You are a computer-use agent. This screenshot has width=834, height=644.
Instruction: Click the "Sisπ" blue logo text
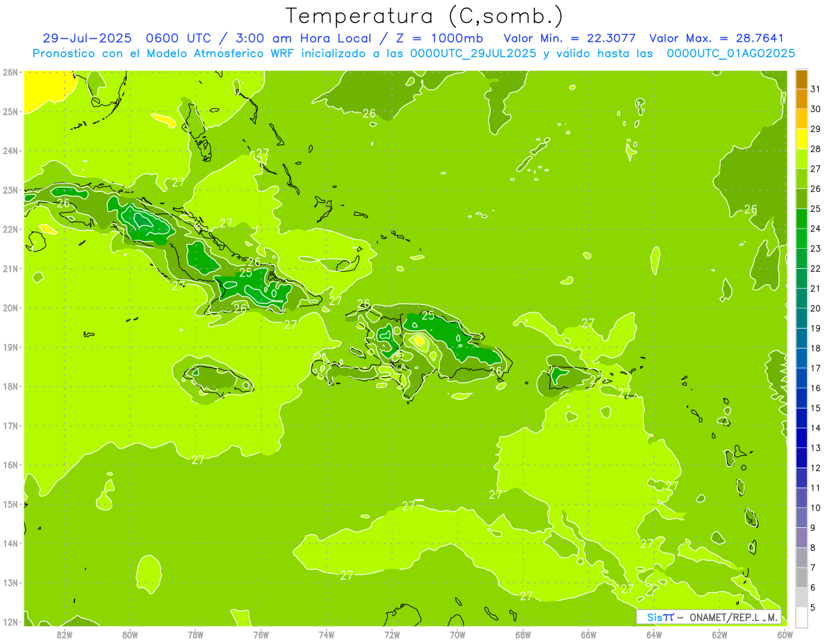[x=660, y=616]
